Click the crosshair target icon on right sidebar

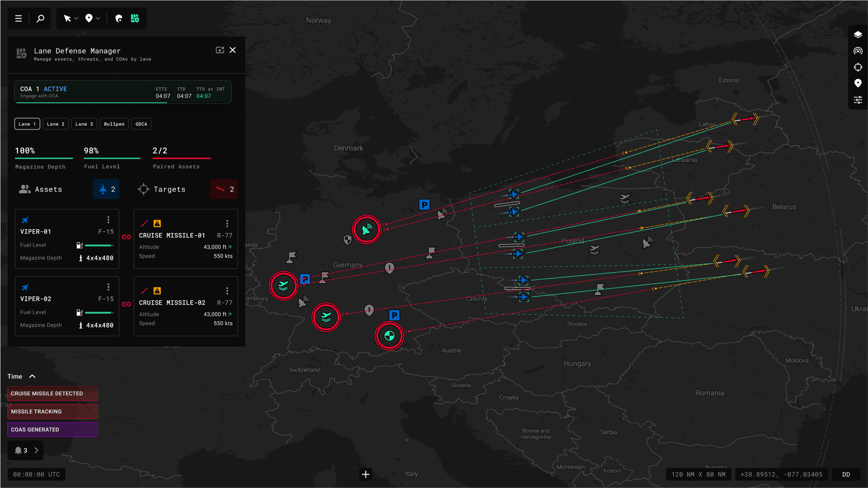tap(858, 67)
